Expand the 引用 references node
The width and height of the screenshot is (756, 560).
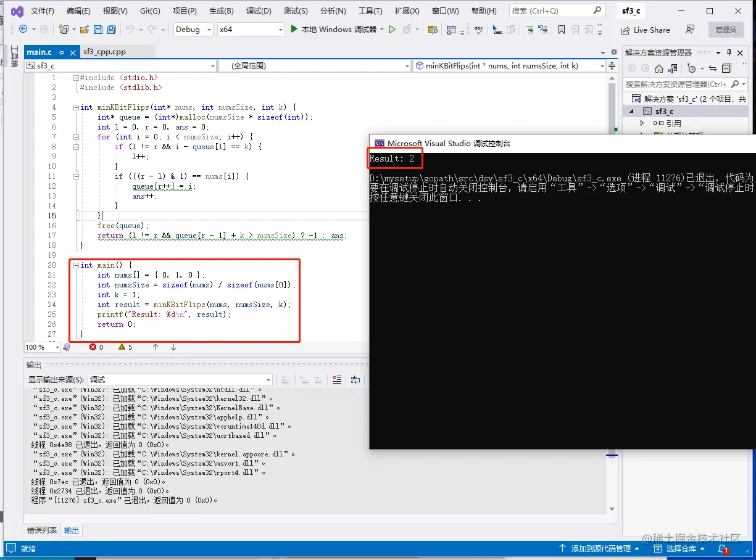tap(642, 123)
